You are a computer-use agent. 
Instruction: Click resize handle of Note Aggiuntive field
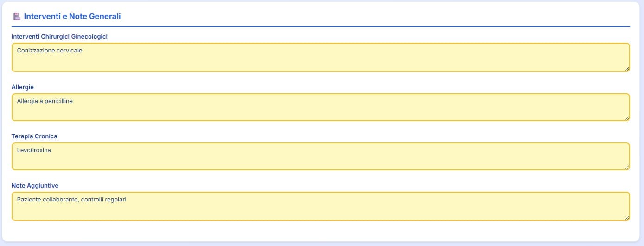coord(627,217)
